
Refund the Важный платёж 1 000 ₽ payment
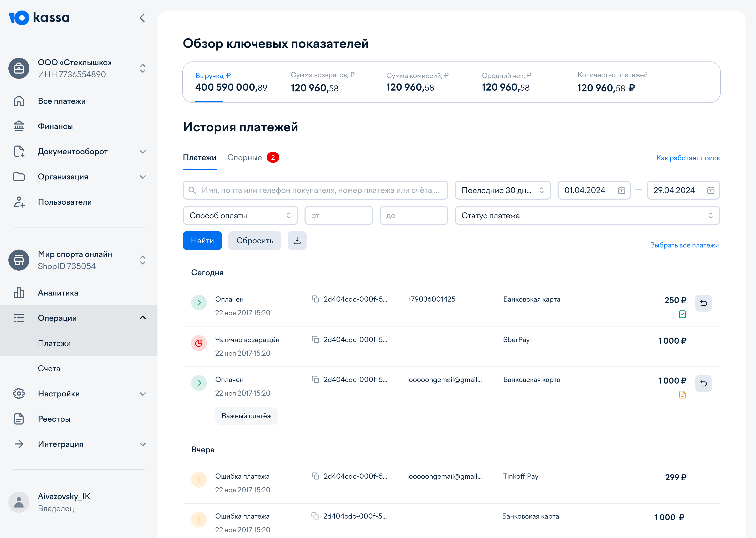pyautogui.click(x=703, y=383)
